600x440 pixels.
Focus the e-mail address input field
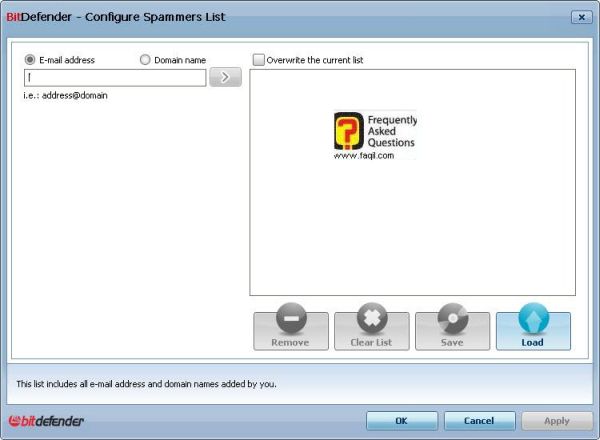115,78
